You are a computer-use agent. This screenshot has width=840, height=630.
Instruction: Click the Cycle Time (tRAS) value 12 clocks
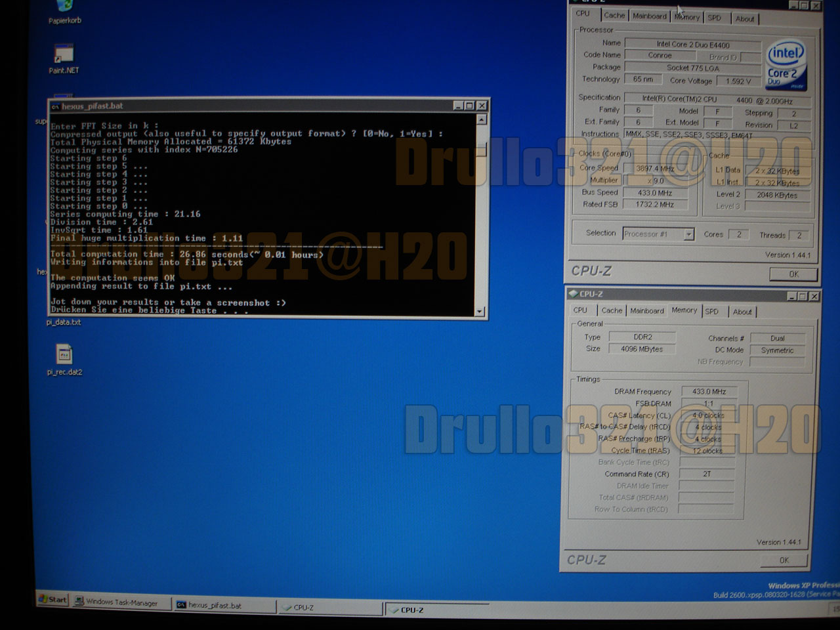click(707, 451)
